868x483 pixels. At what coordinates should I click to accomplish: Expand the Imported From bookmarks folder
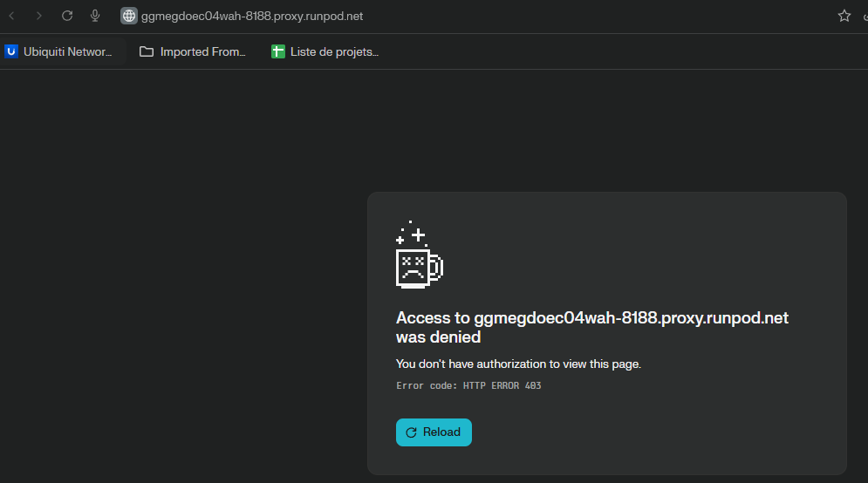pyautogui.click(x=202, y=51)
